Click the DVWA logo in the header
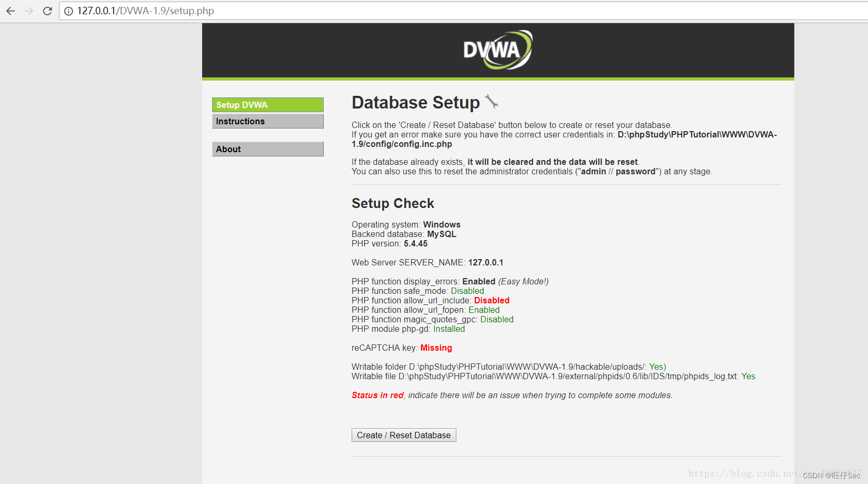This screenshot has width=868, height=484. coord(497,50)
